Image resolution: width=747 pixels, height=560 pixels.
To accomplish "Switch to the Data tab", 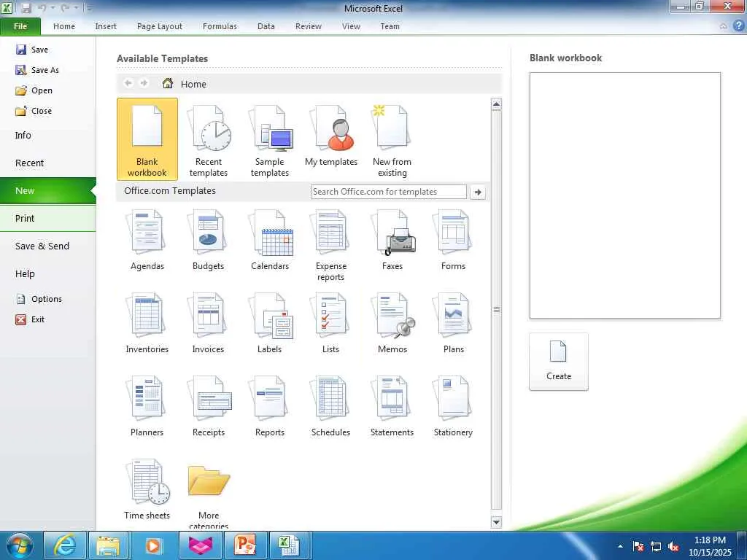I will (266, 26).
